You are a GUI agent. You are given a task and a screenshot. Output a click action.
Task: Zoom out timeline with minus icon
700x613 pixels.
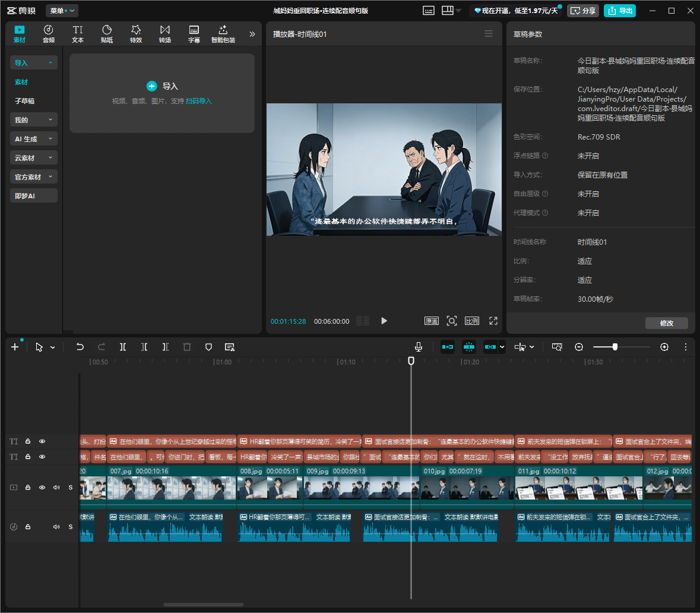(x=579, y=347)
